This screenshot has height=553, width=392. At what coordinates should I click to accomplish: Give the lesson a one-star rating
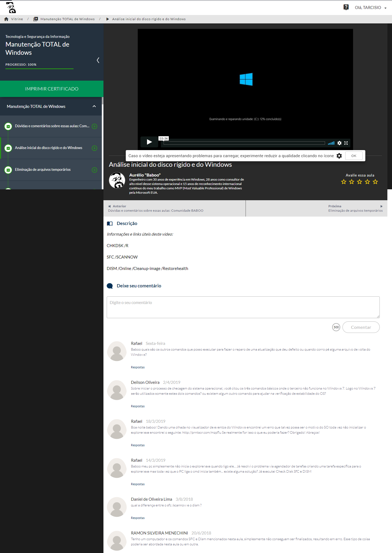pos(344,182)
